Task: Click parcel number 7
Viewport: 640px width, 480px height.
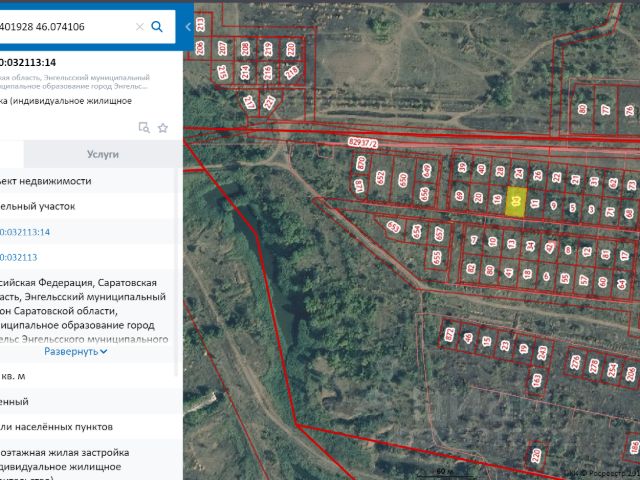Action: (x=474, y=240)
